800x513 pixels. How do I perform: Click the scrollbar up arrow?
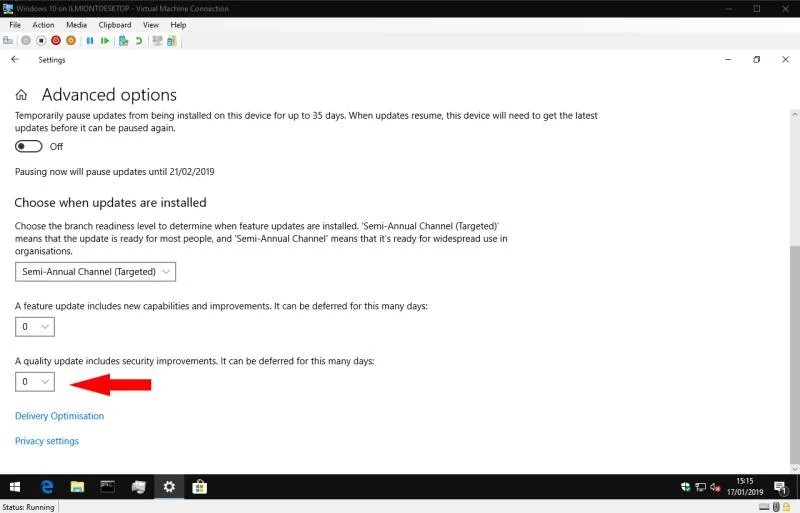point(794,115)
